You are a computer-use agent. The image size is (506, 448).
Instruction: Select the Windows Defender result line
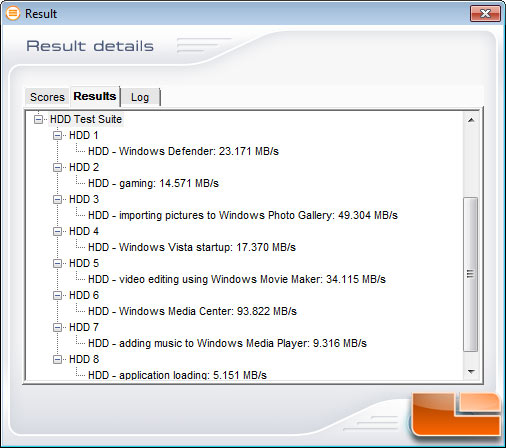coord(183,151)
